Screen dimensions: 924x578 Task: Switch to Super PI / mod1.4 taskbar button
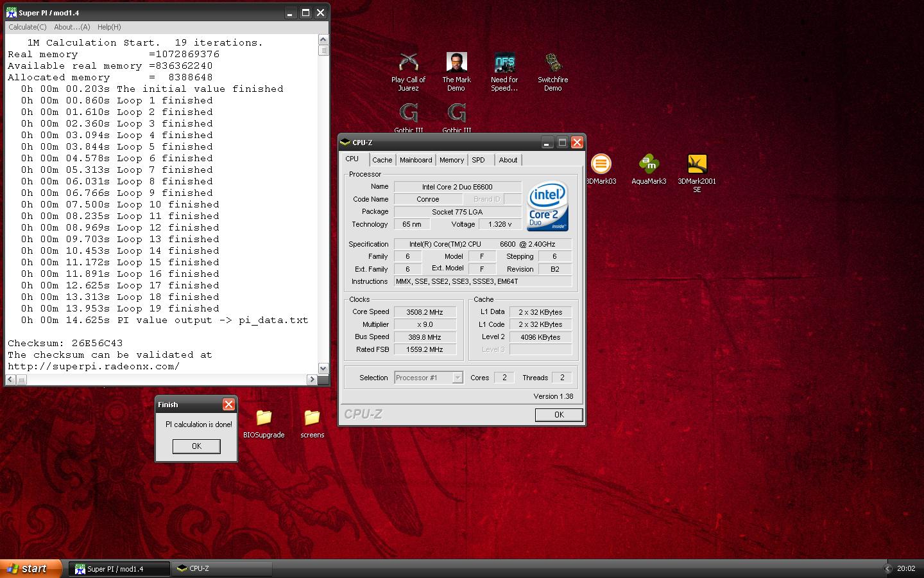click(x=119, y=568)
